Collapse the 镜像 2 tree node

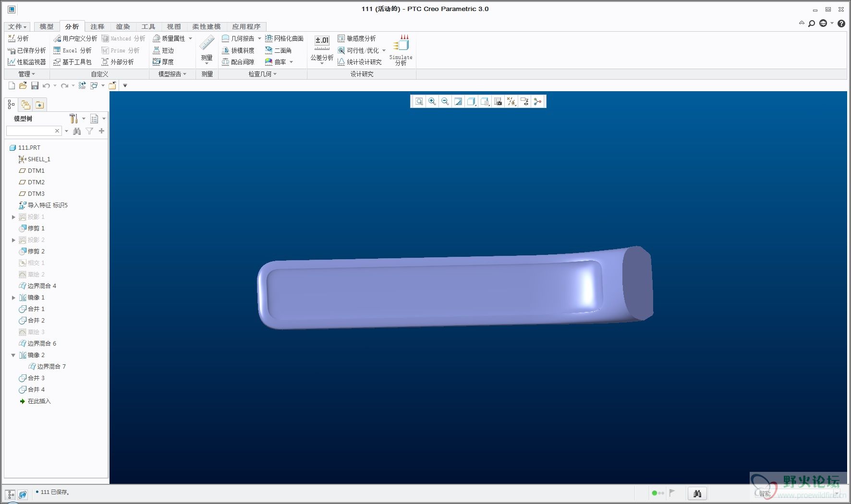[x=13, y=355]
